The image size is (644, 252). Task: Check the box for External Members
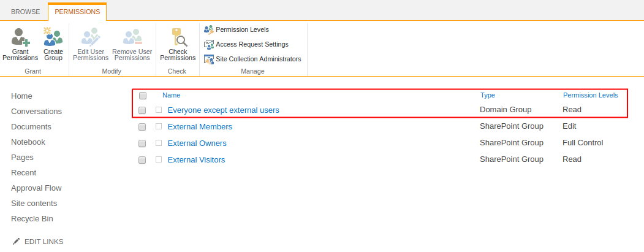(142, 127)
